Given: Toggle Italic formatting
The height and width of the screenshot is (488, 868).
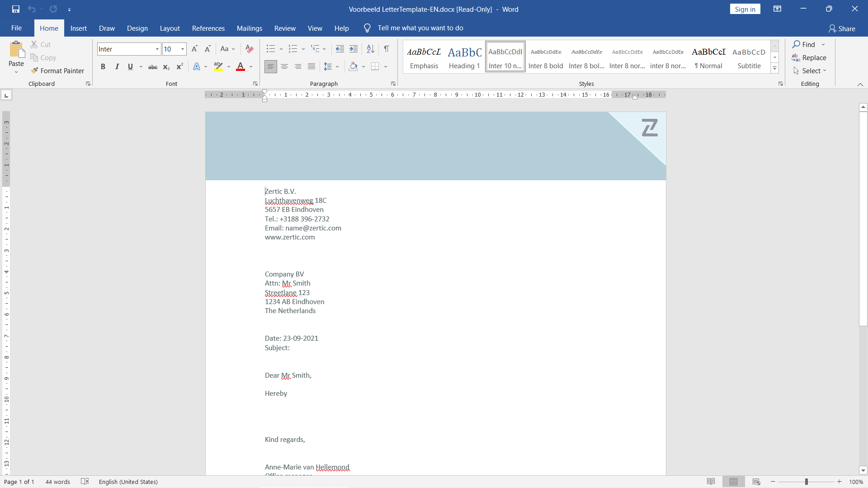Looking at the screenshot, I should point(117,66).
